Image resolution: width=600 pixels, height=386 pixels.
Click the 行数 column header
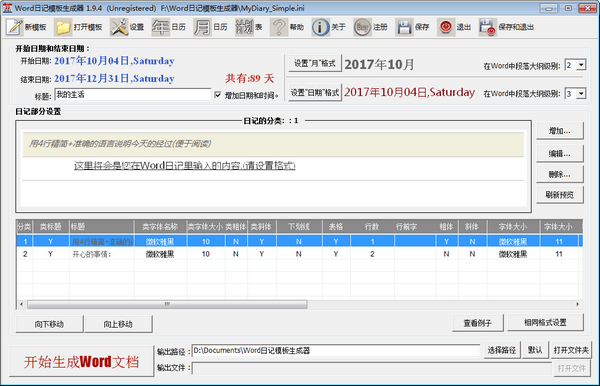click(x=372, y=227)
